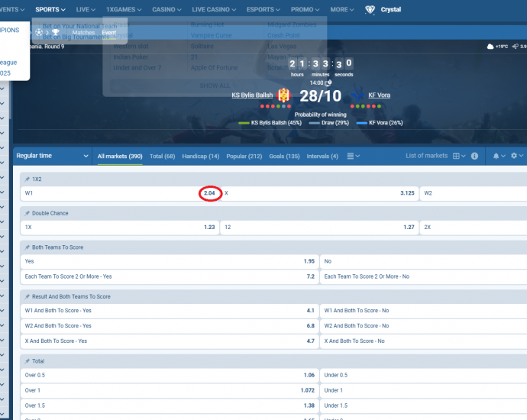Viewport: 527px width, 420px height.
Task: Expand the Regular time dropdown
Action: click(x=52, y=156)
